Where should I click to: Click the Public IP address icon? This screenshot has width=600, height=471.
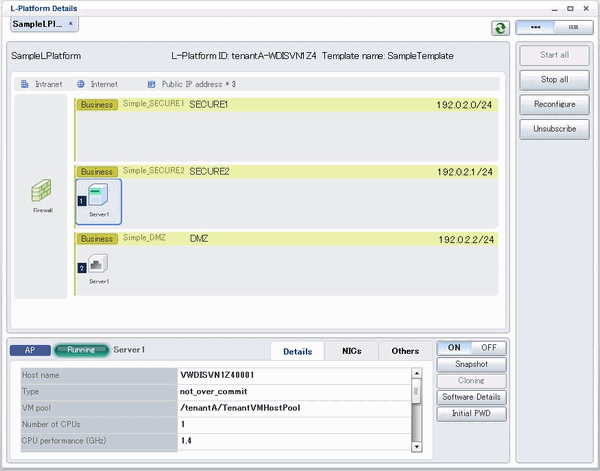tap(151, 85)
